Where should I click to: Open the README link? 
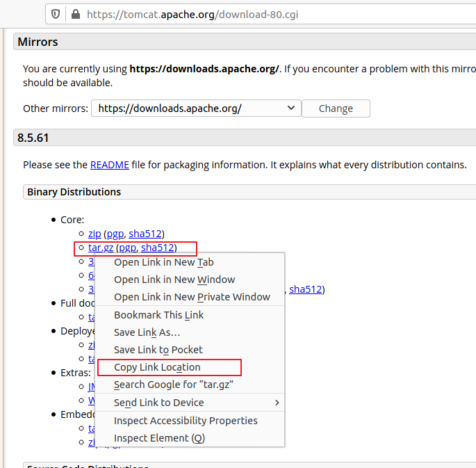tap(110, 165)
